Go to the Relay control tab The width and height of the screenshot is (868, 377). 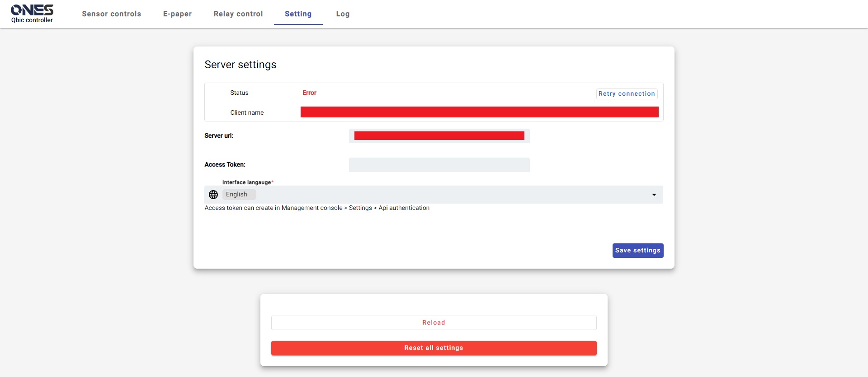pyautogui.click(x=238, y=14)
